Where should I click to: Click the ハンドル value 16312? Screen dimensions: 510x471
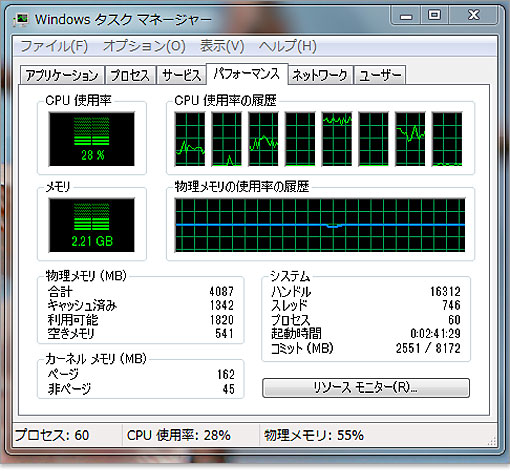pos(445,292)
